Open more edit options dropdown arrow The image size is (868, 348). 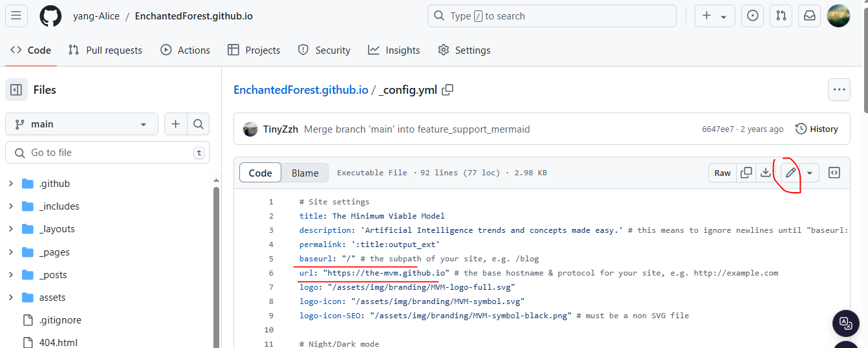pos(809,173)
